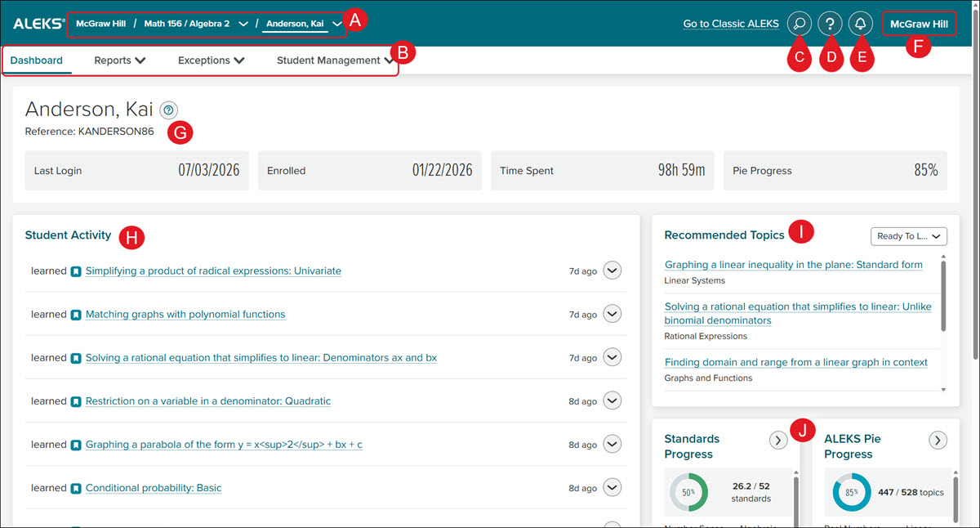Screen dimensions: 980x528
Task: Click bookmark icon for Denominators ax and bx topic
Action: click(x=75, y=357)
